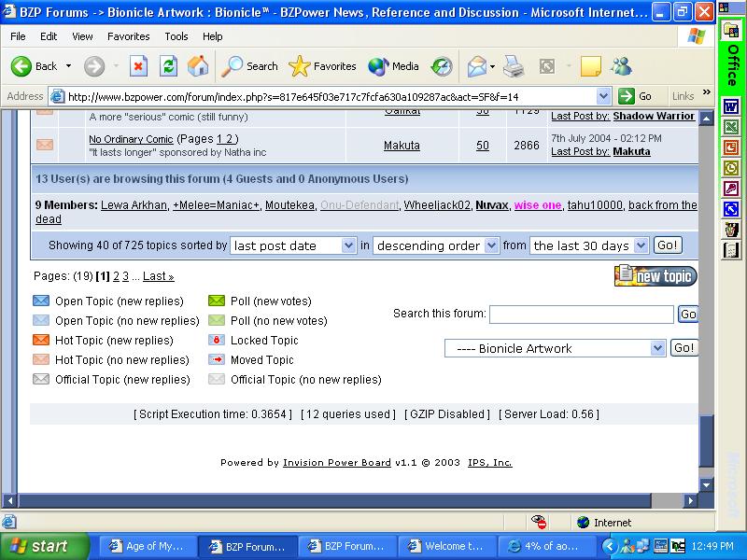Launch PowerPoint from Office shortcut bar
Viewport: 747px width, 560px height.
(x=731, y=147)
